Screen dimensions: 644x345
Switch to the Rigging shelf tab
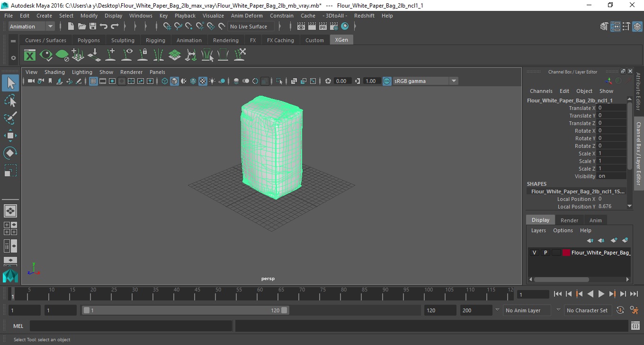click(x=155, y=40)
